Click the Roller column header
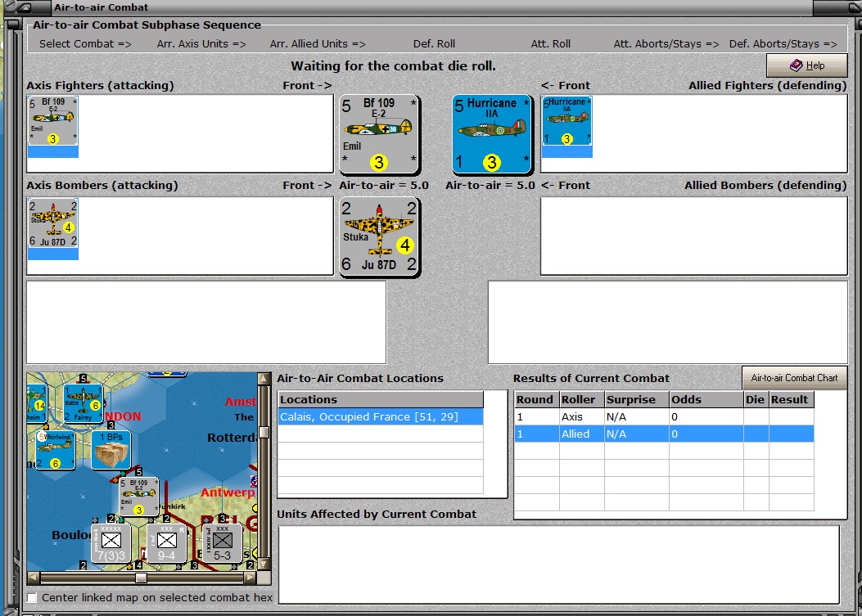Viewport: 862px width, 616px height. (582, 399)
